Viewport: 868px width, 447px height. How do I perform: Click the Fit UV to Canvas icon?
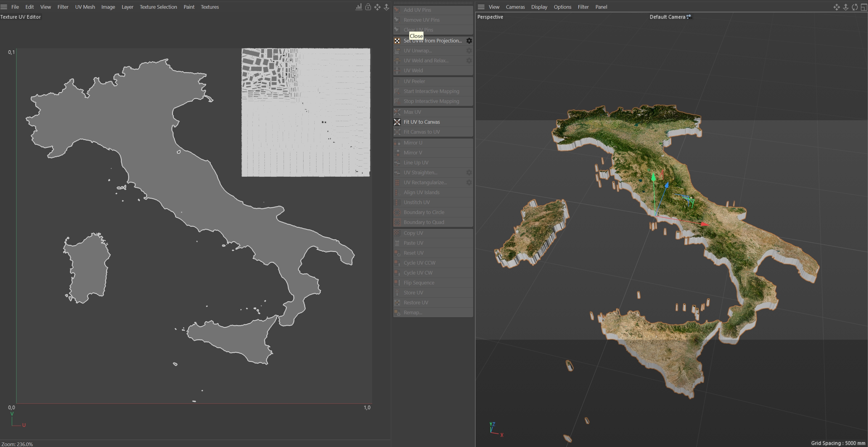pos(397,122)
